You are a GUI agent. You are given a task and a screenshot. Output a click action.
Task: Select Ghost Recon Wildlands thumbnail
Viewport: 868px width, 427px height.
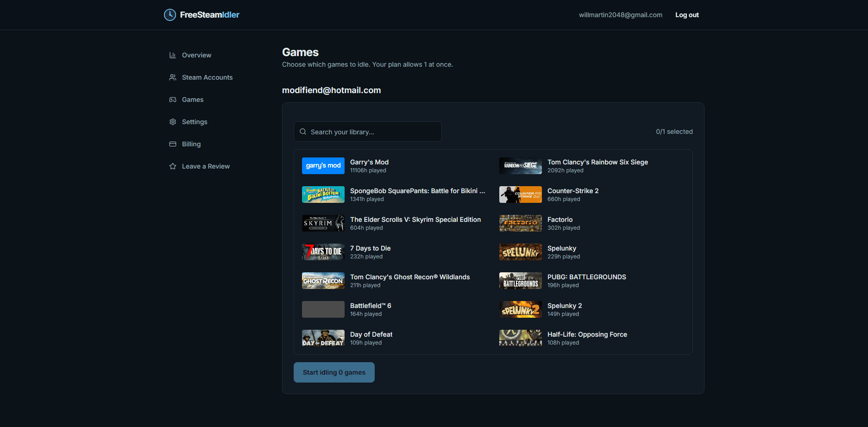pyautogui.click(x=323, y=281)
